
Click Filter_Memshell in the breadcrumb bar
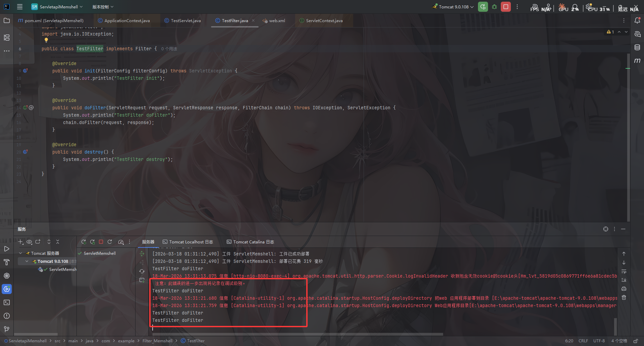point(157,341)
